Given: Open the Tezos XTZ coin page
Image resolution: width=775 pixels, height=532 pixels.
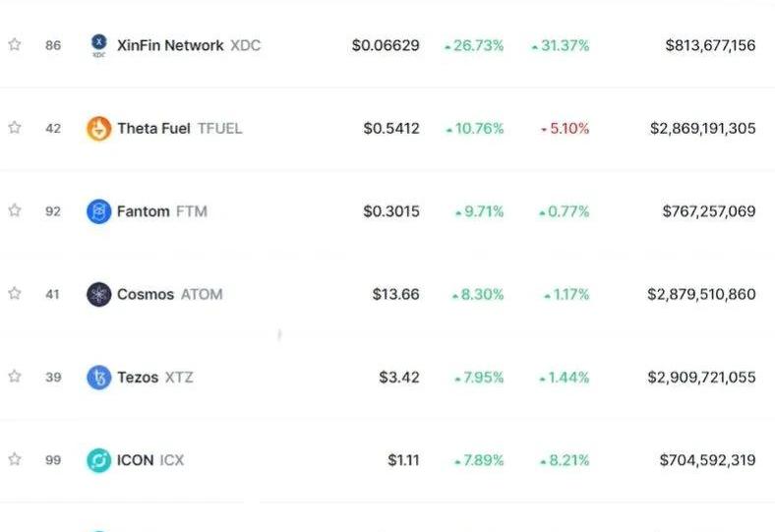Looking at the screenshot, I should tap(155, 378).
